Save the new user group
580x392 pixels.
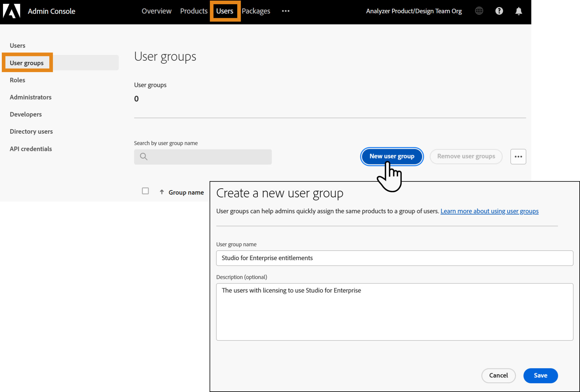(540, 375)
